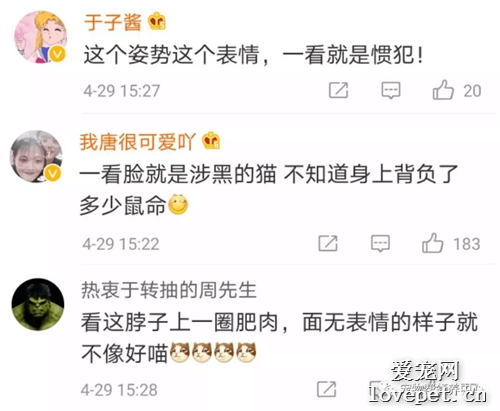Tap the timestamp 4-29 15:28
Viewport: 500px width, 411px height.
coord(119,390)
